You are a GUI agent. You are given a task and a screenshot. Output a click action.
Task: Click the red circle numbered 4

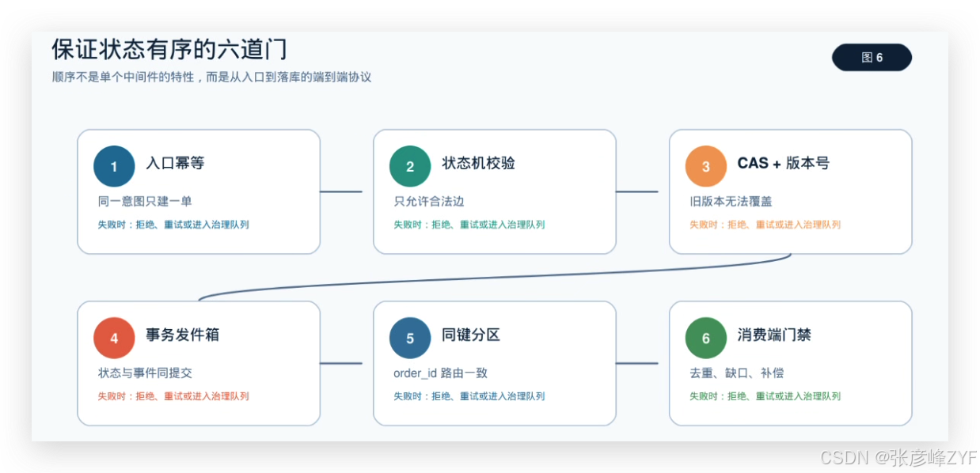pyautogui.click(x=114, y=338)
